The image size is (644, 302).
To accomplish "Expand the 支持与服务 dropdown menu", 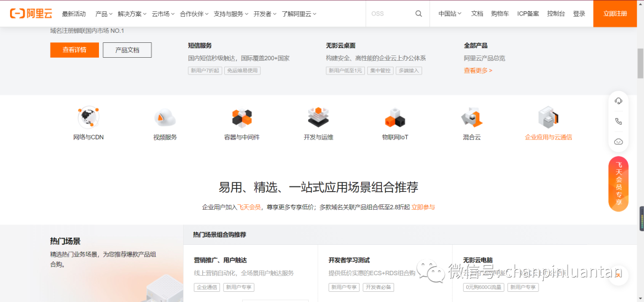I will click(231, 14).
